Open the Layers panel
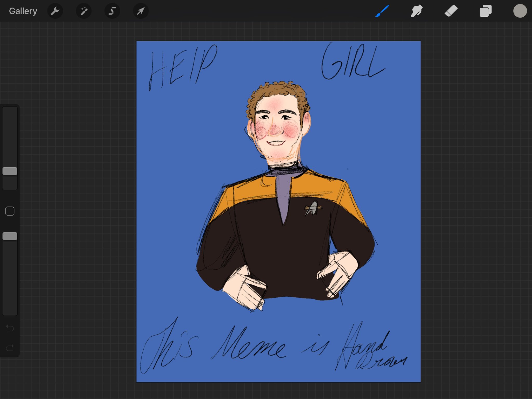The width and height of the screenshot is (532, 399). coord(485,11)
